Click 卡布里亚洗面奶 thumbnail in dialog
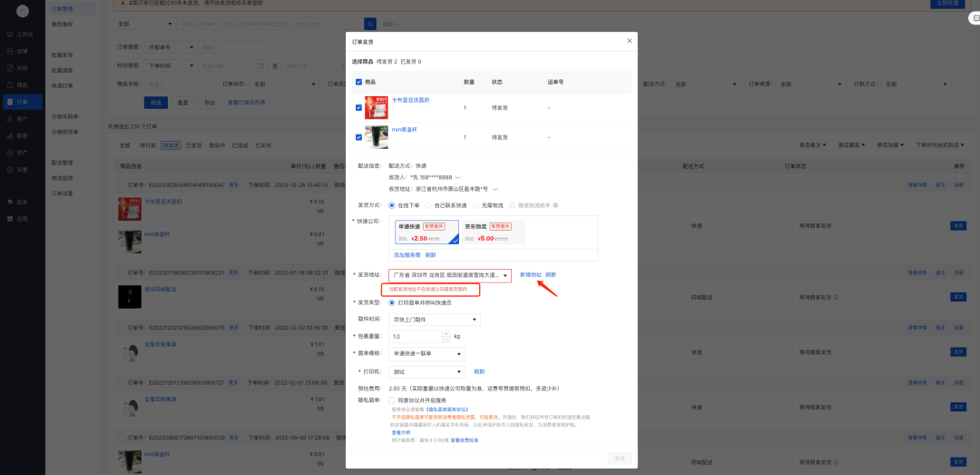The height and width of the screenshot is (475, 980). 376,108
